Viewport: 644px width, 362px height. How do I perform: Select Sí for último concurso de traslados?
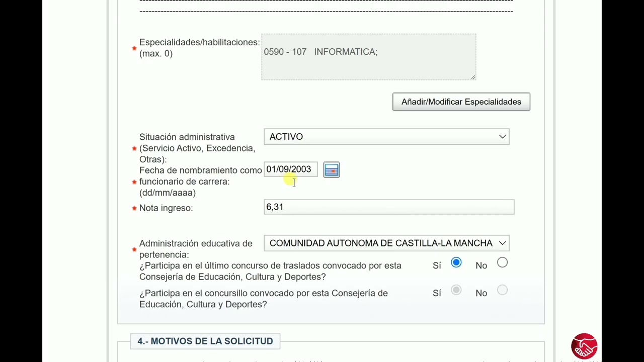click(x=456, y=262)
